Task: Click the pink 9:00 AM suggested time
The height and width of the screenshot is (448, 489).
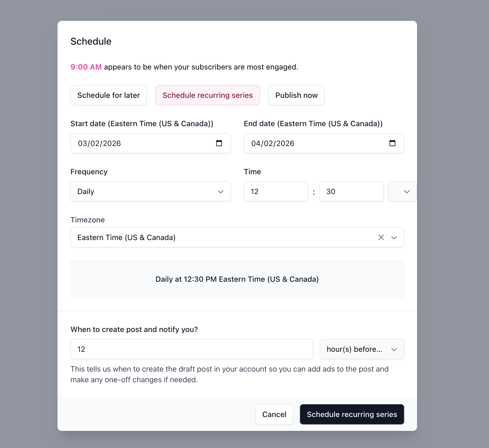Action: pyautogui.click(x=86, y=67)
